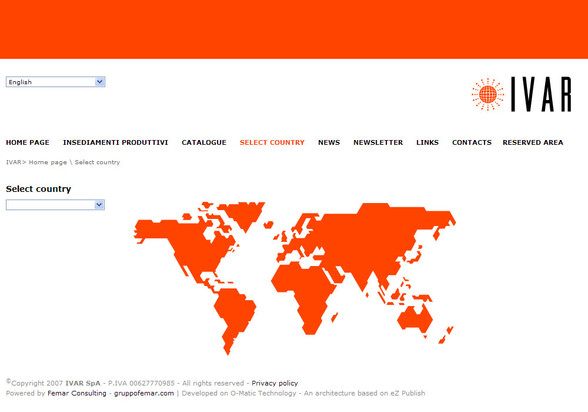
Task: Open the CONTACTS menu item
Action: click(x=472, y=142)
